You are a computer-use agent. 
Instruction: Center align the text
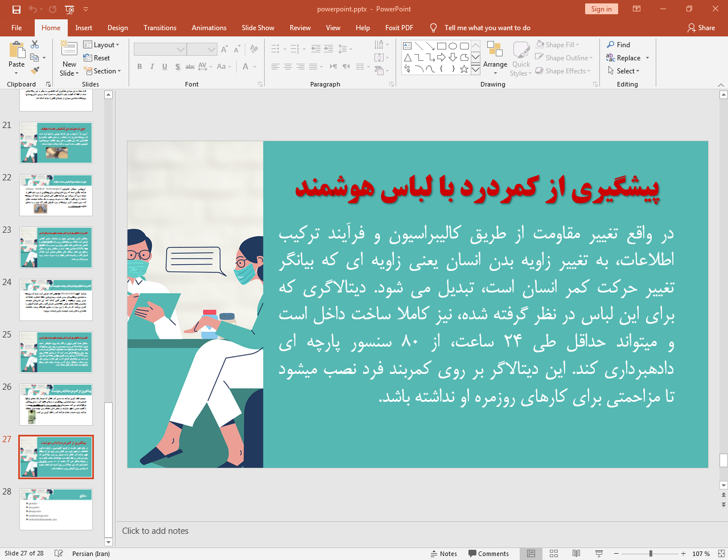click(288, 67)
